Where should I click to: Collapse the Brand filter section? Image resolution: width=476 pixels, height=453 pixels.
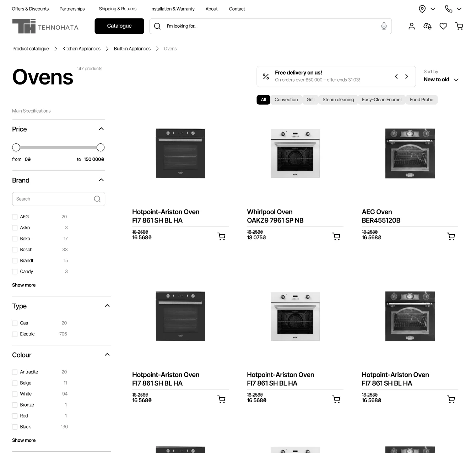pyautogui.click(x=101, y=180)
